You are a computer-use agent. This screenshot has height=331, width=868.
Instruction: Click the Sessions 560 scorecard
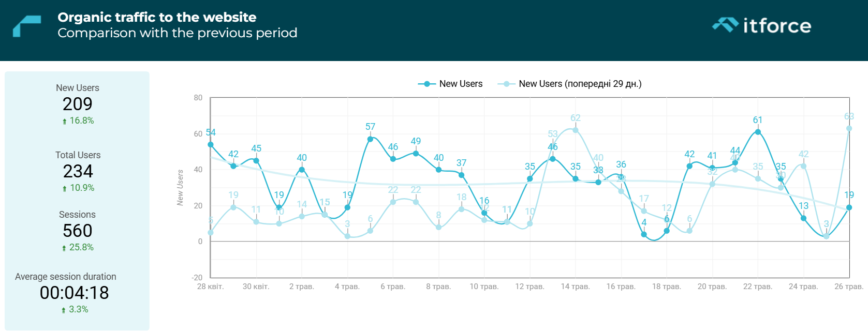(78, 231)
